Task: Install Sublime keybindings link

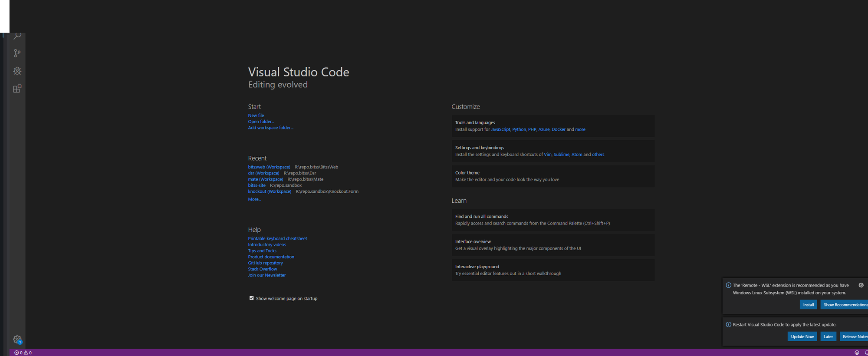Action: coord(561,155)
